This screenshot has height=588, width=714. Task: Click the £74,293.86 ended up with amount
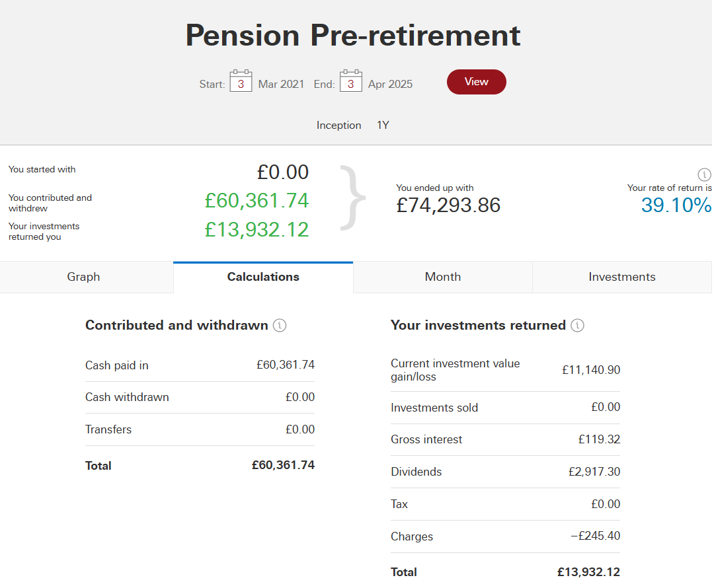coord(448,205)
